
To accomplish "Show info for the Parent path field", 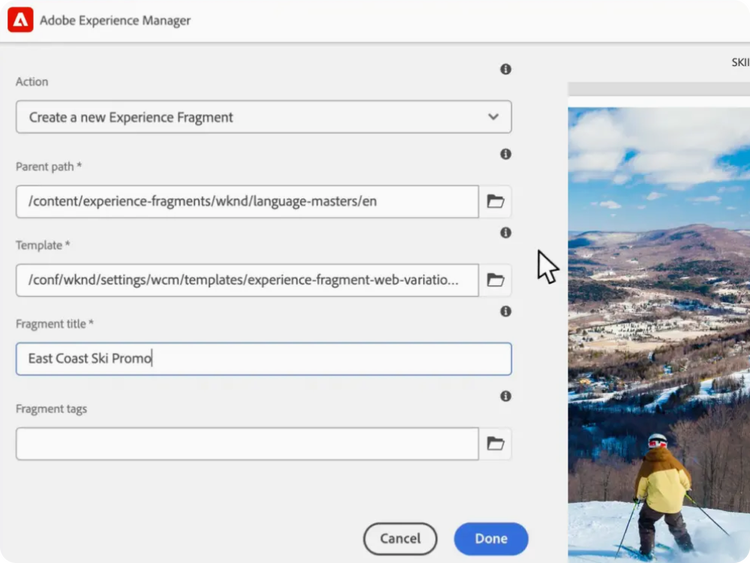I will [505, 154].
